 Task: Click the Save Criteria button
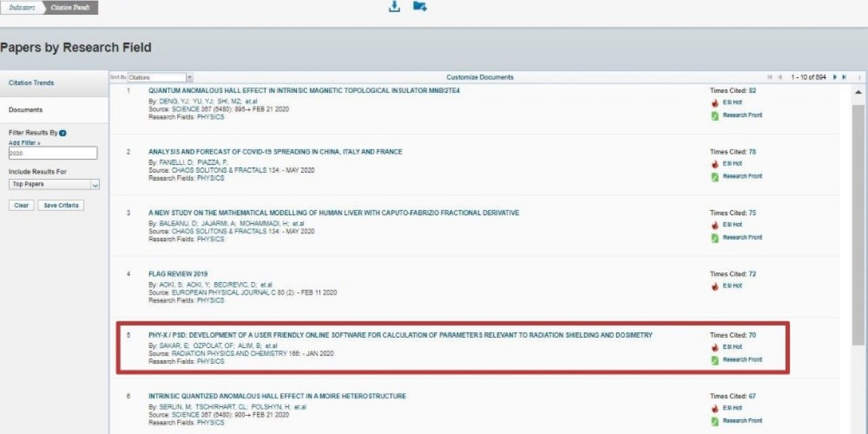(61, 205)
